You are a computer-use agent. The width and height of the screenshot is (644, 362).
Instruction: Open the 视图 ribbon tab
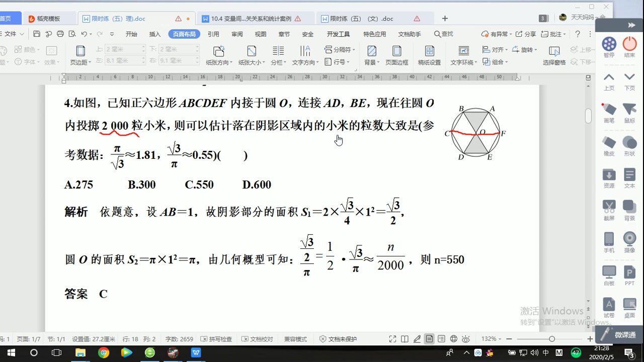[x=261, y=34]
